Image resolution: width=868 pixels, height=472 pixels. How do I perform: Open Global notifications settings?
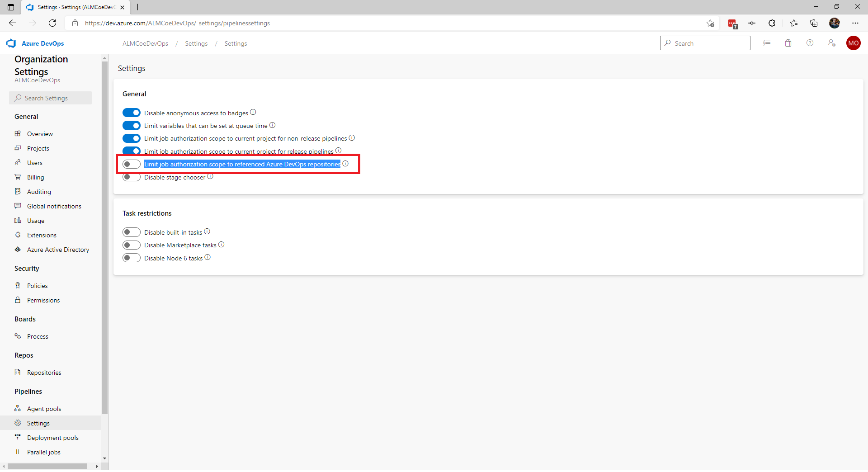coord(53,206)
